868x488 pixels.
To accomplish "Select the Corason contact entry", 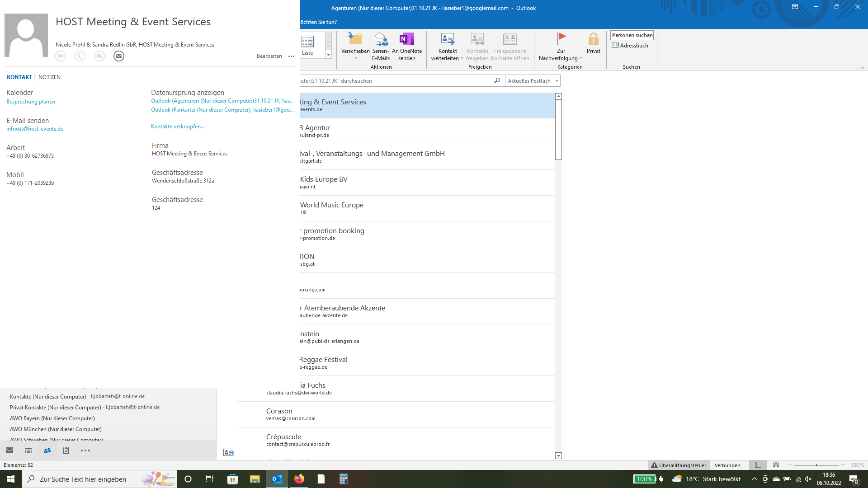I will (396, 414).
